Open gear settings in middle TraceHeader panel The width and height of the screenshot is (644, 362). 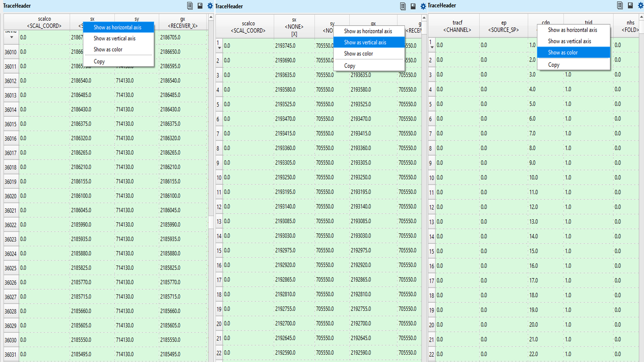coord(423,6)
